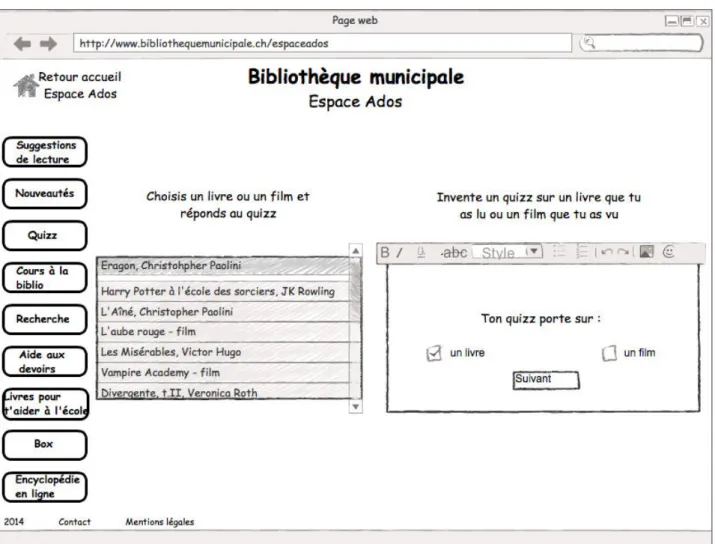Open Suggestions de lecture menu button
This screenshot has height=544, width=715.
[x=45, y=152]
